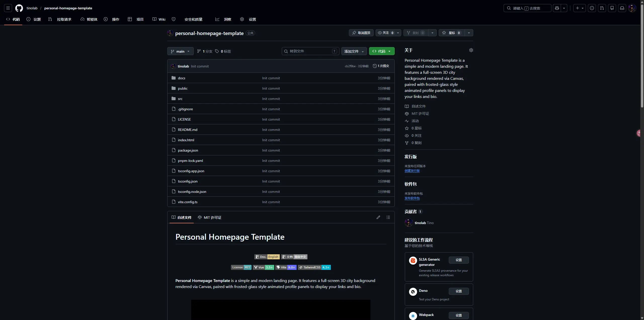Switch to the 洞察 tab
644x320 pixels.
point(223,19)
